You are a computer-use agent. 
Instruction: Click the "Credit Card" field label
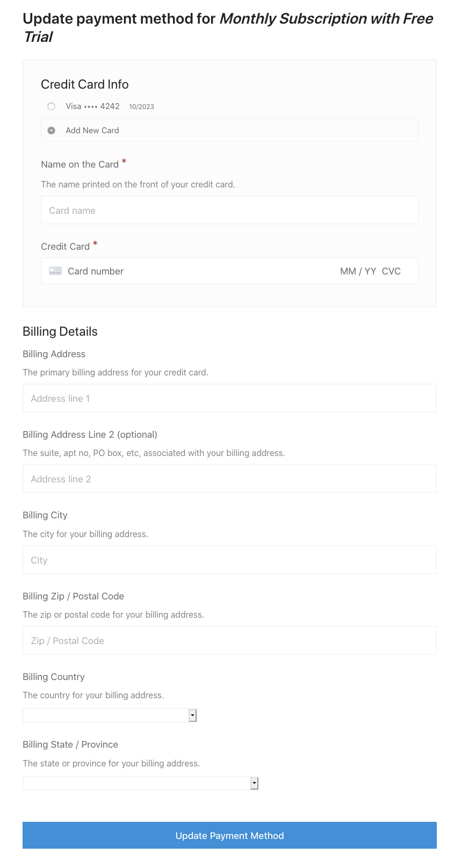(x=65, y=247)
